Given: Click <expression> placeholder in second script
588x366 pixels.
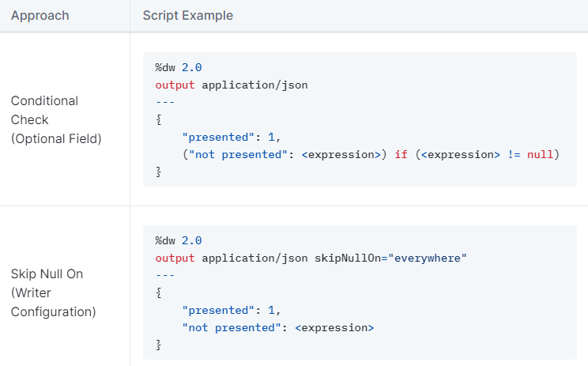Looking at the screenshot, I should 334,327.
